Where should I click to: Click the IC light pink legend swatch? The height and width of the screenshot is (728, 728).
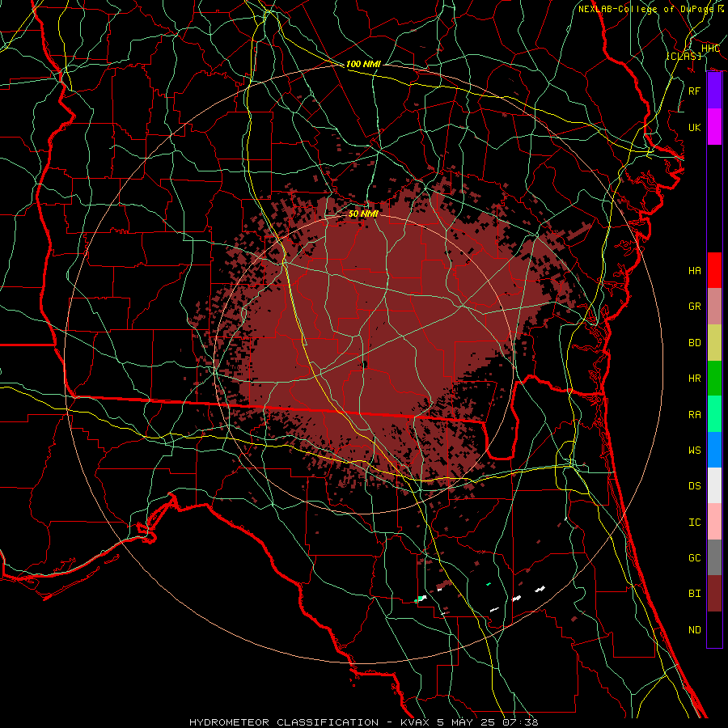click(x=714, y=522)
